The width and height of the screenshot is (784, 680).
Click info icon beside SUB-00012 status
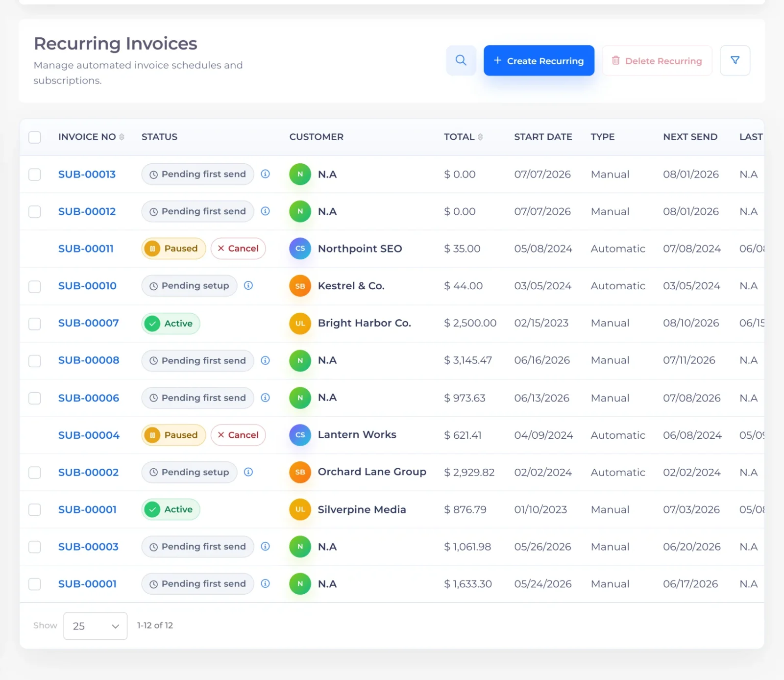(265, 211)
